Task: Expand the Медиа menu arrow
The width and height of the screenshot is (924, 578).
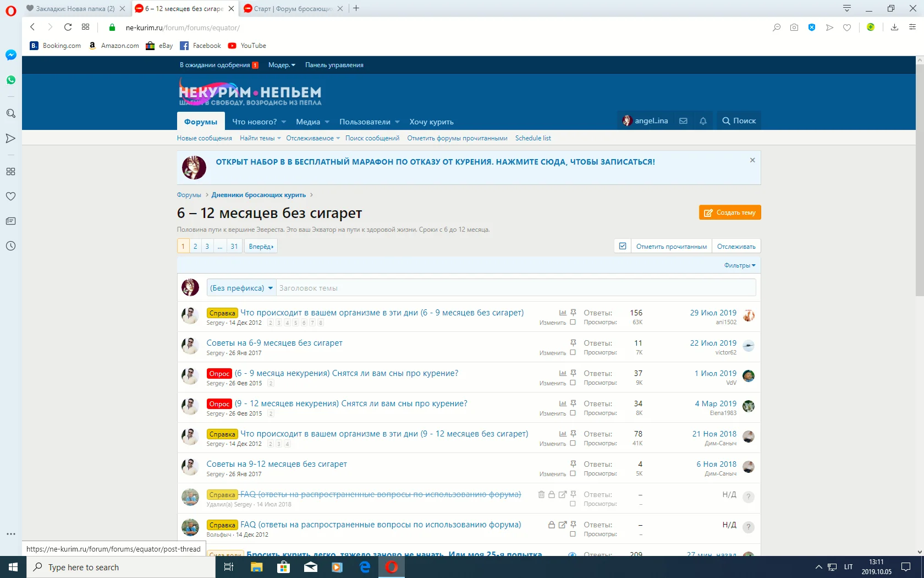Action: tap(327, 122)
